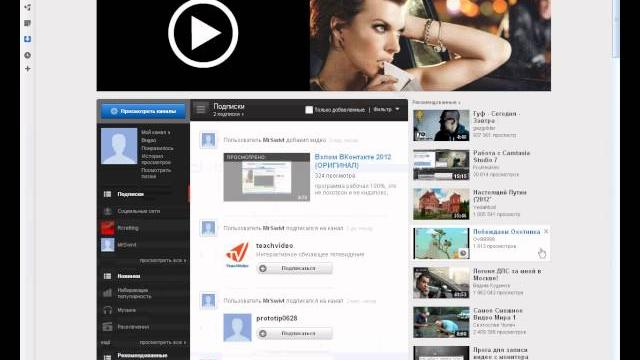Open the Работа с Camtasia Studio 7 thumbnail
The image size is (640, 360).
441,165
